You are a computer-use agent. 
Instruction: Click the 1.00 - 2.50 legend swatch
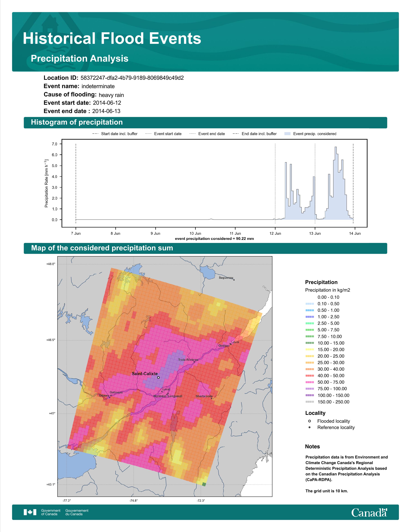tap(310, 317)
